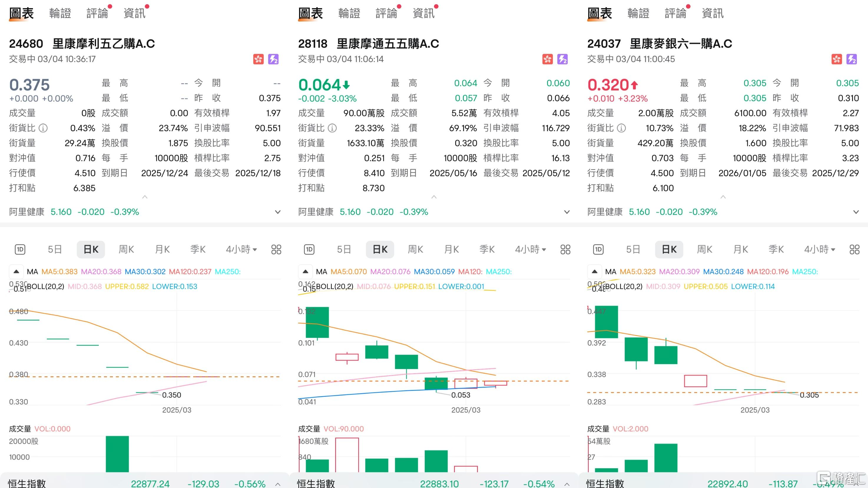Select 季K timeframe in 28118 chart
This screenshot has height=488, width=868.
point(487,250)
